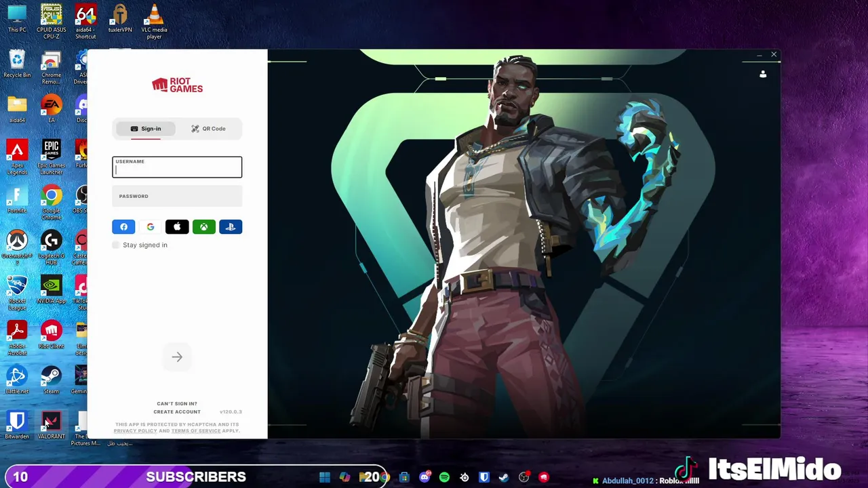Focus the Username input field

point(177,167)
